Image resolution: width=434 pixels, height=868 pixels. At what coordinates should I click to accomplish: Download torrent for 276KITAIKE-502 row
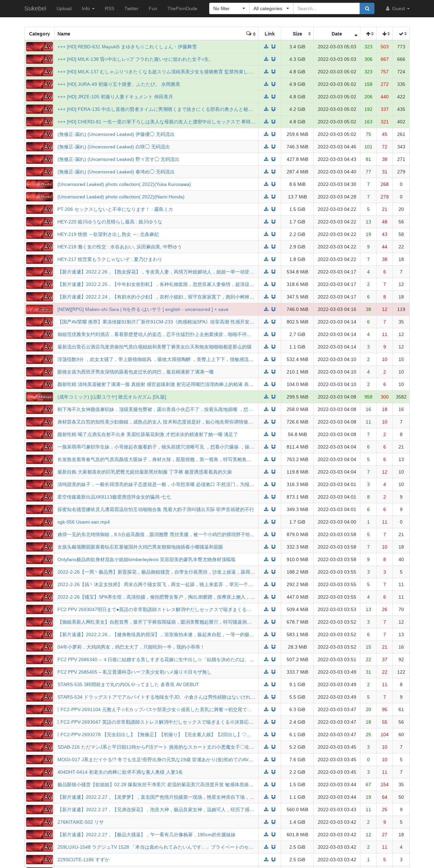[266, 822]
